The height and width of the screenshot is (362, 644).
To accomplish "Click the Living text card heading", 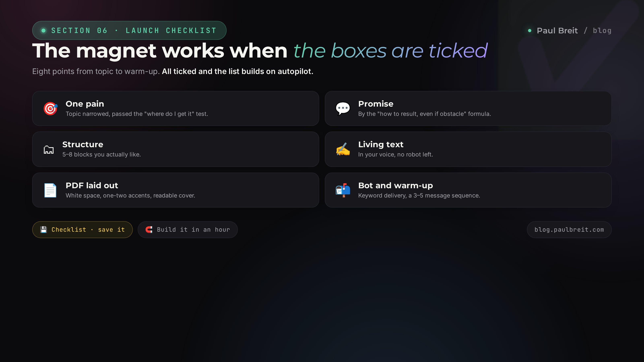I will point(381,144).
